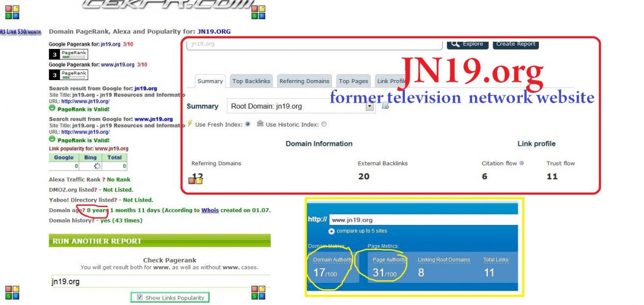Click the Domain Information heading
The width and height of the screenshot is (644, 305).
(x=319, y=144)
